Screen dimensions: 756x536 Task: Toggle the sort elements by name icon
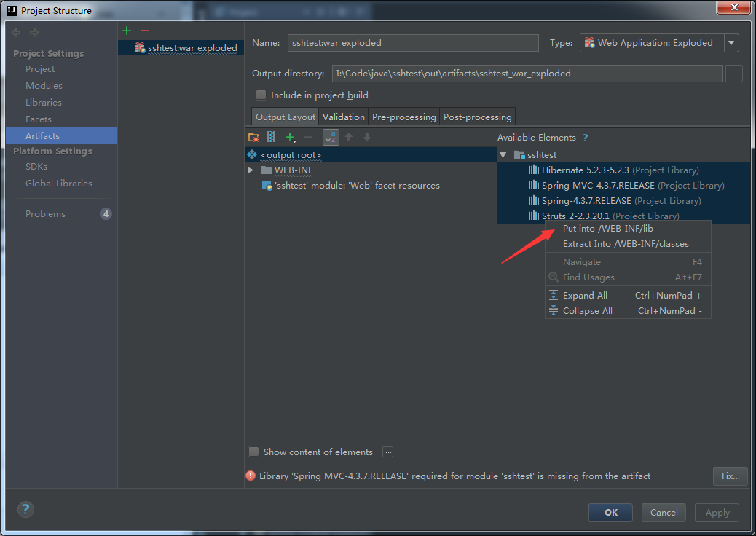[331, 137]
